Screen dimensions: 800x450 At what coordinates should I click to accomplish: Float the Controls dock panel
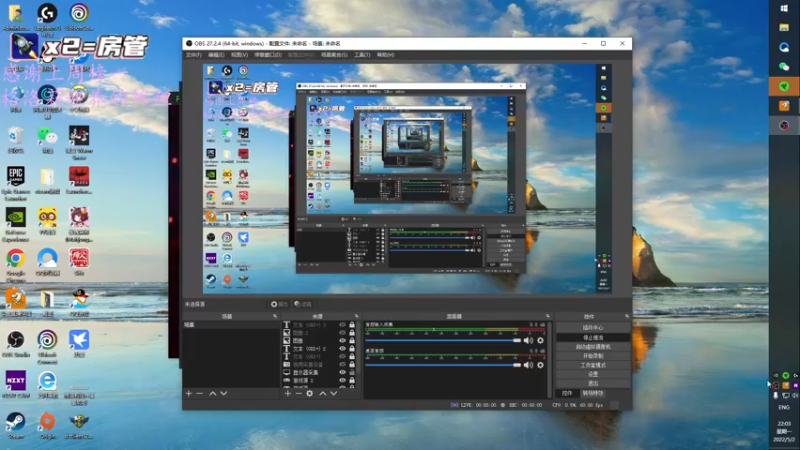point(627,316)
